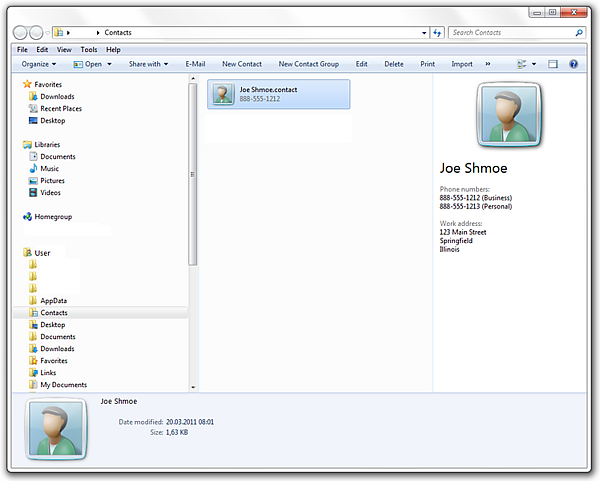Click the search magnifier icon

(x=579, y=33)
